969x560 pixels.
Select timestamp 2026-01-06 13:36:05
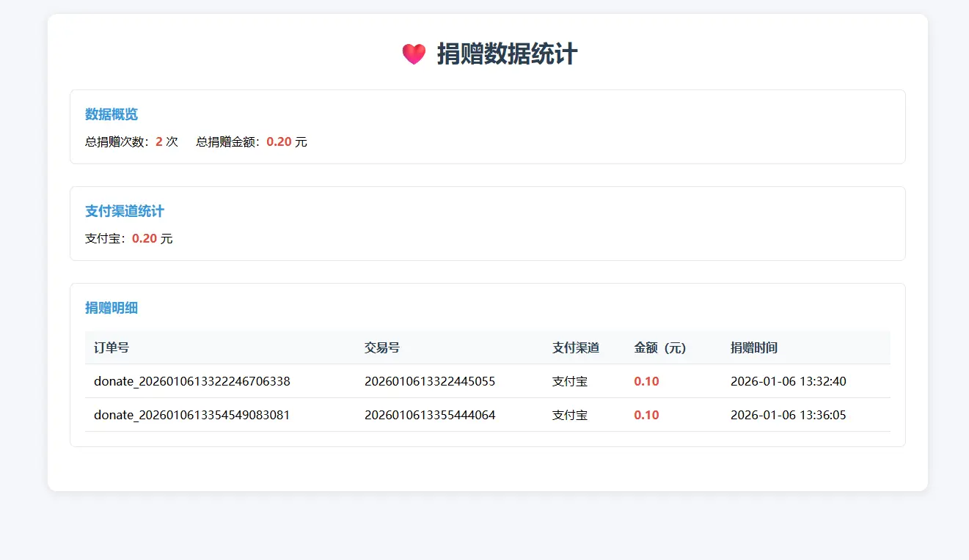788,415
